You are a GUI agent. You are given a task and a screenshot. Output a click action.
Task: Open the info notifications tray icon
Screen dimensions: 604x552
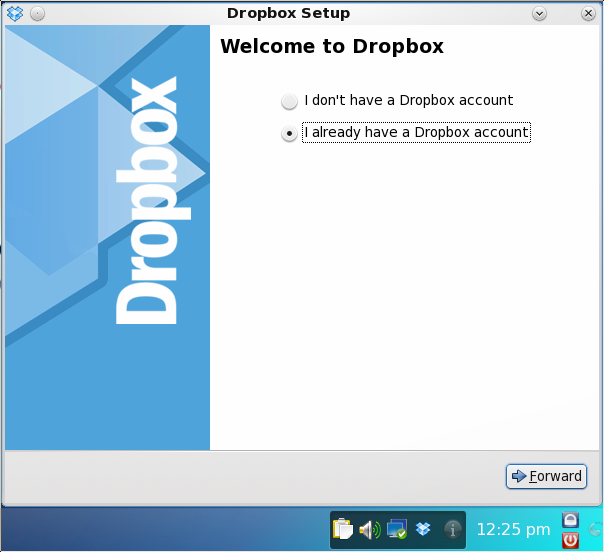(453, 530)
